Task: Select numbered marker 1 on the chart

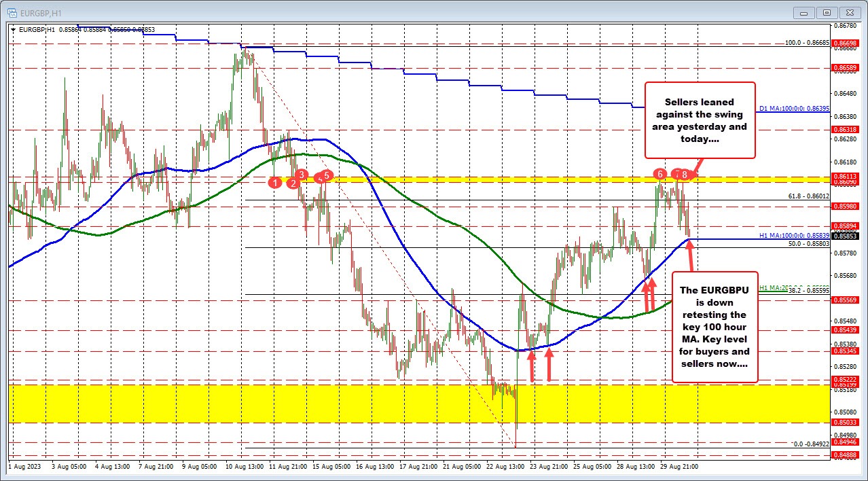Action: [x=274, y=183]
